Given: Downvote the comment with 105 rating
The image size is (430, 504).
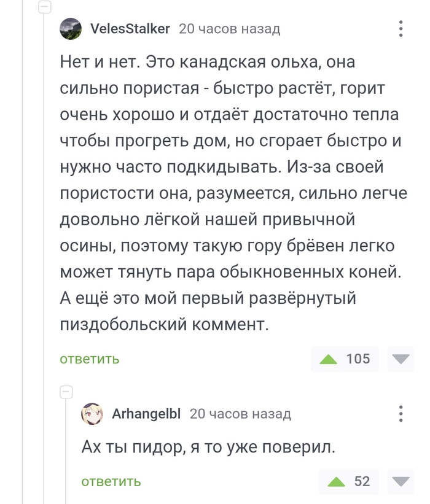Looking at the screenshot, I should click(x=402, y=359).
